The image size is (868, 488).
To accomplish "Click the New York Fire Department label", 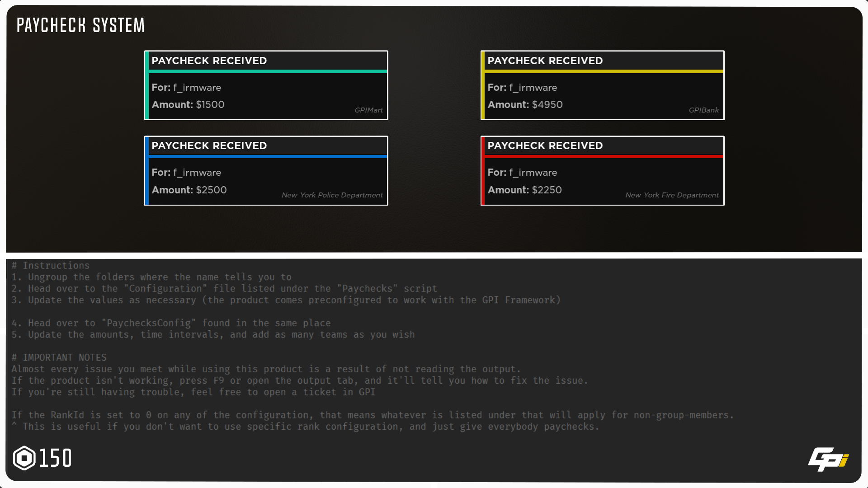I will [672, 195].
